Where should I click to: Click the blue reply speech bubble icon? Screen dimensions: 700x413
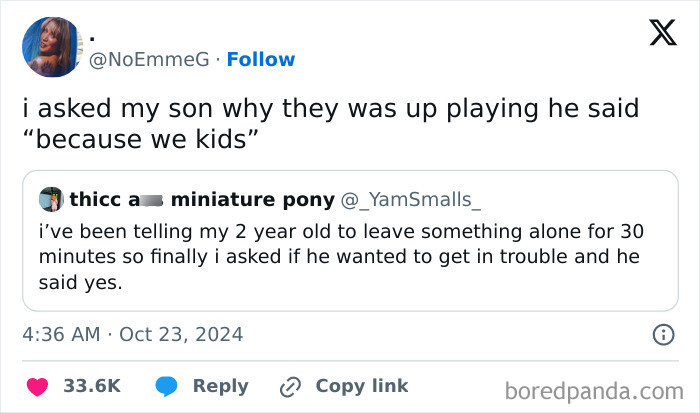[166, 386]
